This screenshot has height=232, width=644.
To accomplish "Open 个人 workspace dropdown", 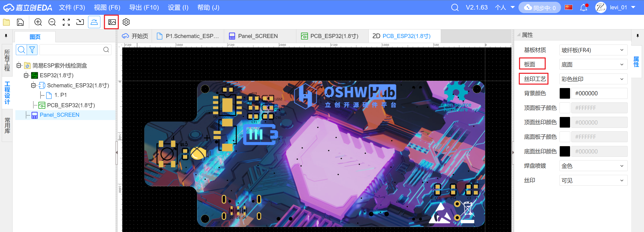I will coord(505,8).
